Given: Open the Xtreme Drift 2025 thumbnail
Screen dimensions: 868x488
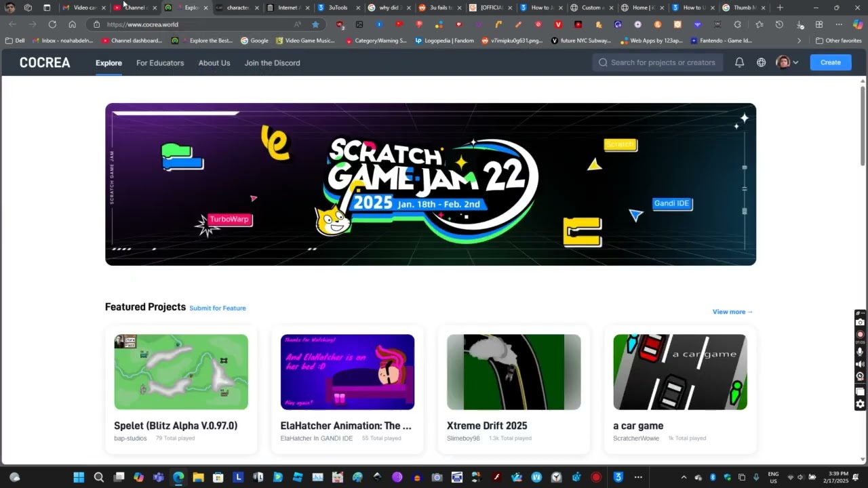Looking at the screenshot, I should 514,372.
